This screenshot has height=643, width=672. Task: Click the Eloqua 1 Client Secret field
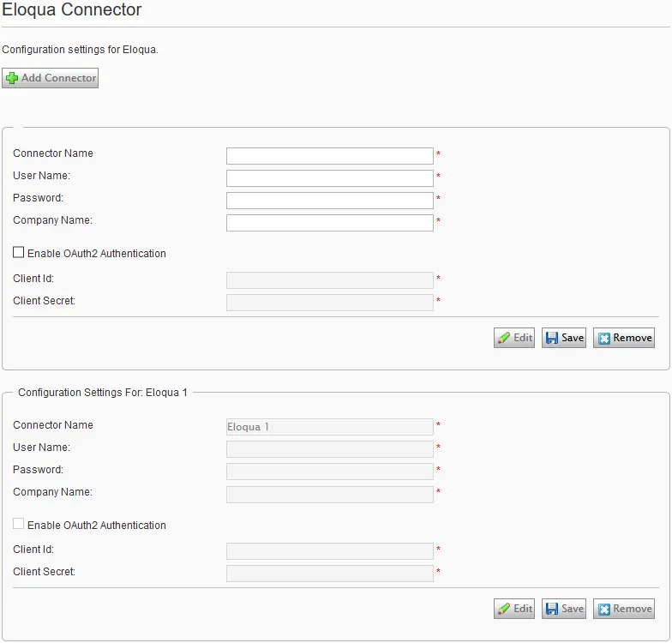(x=329, y=574)
